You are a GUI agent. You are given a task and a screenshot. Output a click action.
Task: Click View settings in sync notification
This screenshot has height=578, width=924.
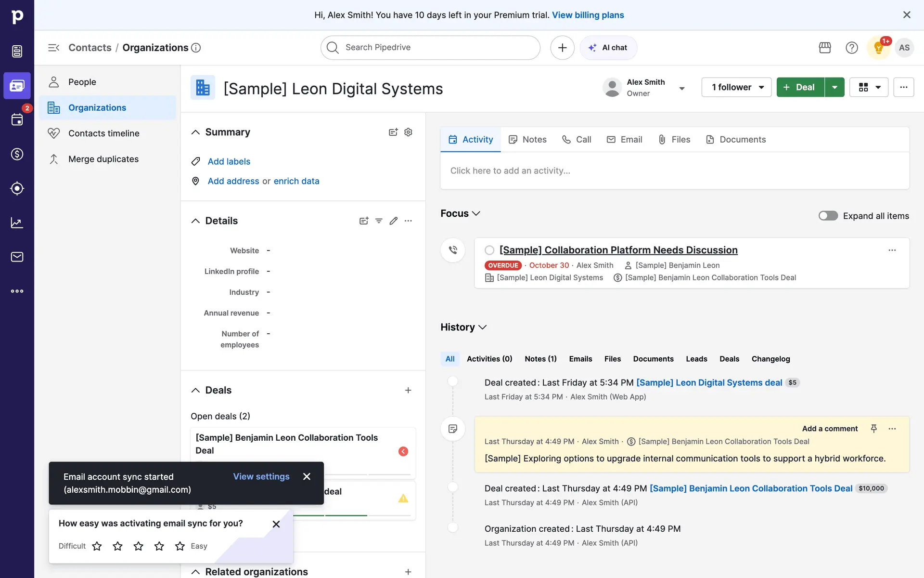(261, 476)
